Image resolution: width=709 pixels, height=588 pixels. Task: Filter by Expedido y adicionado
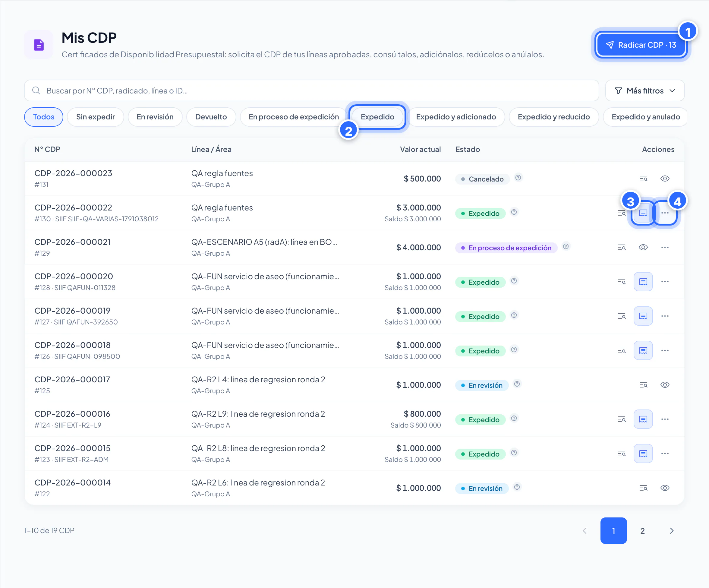tap(456, 117)
